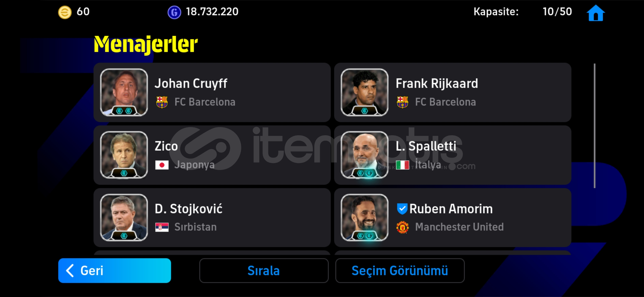Select Frank Rijkaard's portrait thumbnail
Image resolution: width=644 pixels, height=297 pixels.
tap(364, 92)
